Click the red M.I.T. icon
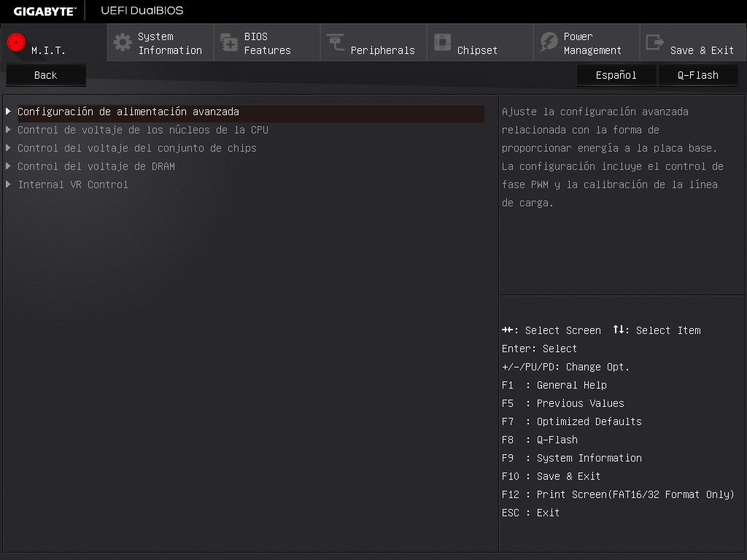The height and width of the screenshot is (560, 747). 16,42
